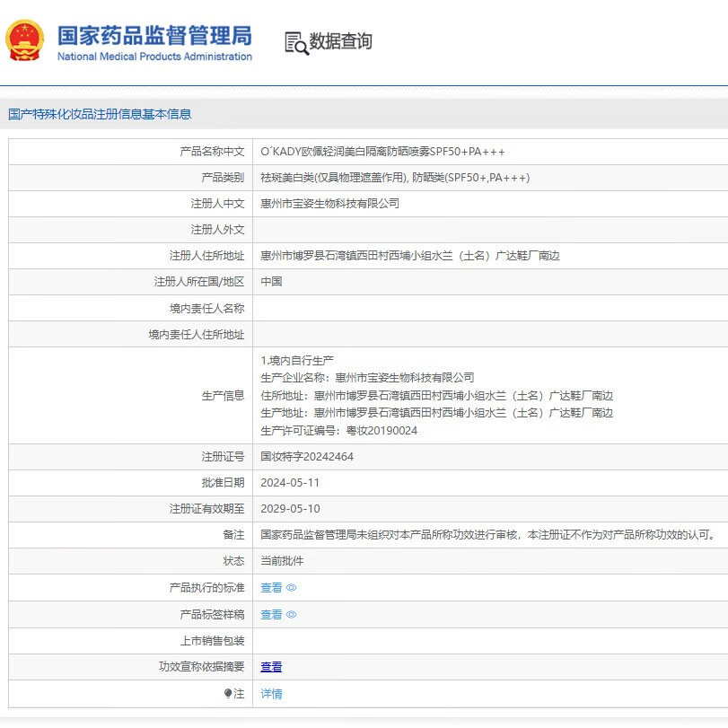Toggle visibility preview of product label sample
The width and height of the screenshot is (728, 728).
[x=289, y=615]
